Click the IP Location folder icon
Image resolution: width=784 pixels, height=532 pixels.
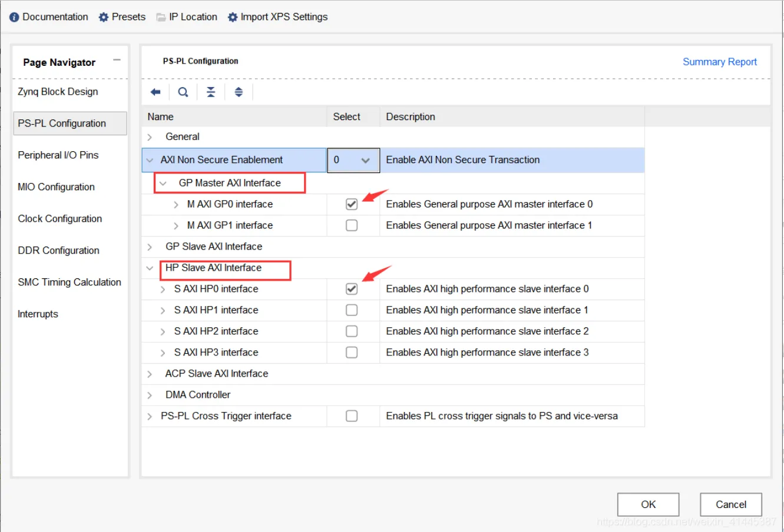(161, 17)
